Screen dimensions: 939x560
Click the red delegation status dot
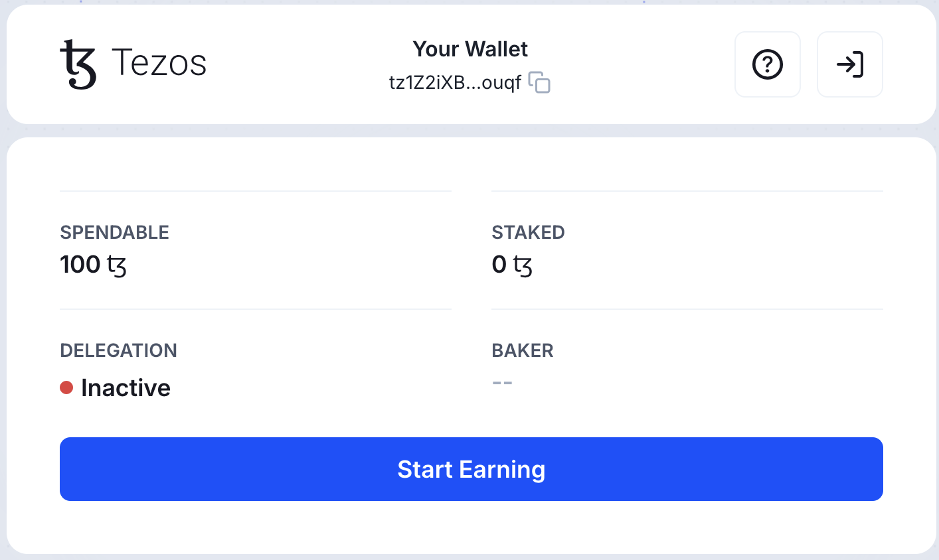(x=66, y=387)
